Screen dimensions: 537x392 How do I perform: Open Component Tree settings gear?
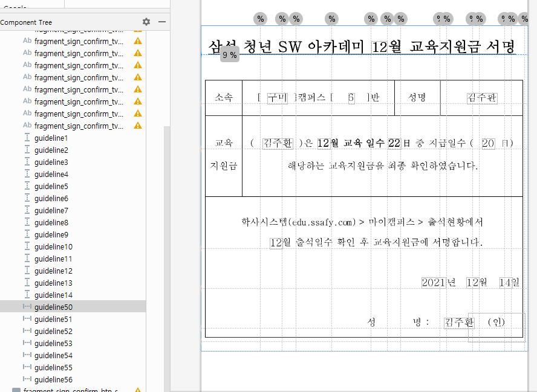tap(146, 22)
